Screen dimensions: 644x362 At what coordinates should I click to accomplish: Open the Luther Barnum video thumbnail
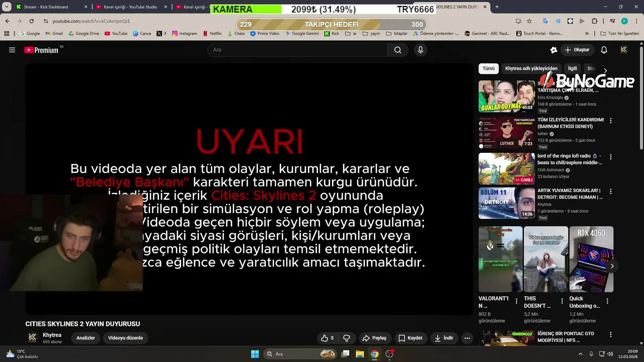tap(507, 132)
